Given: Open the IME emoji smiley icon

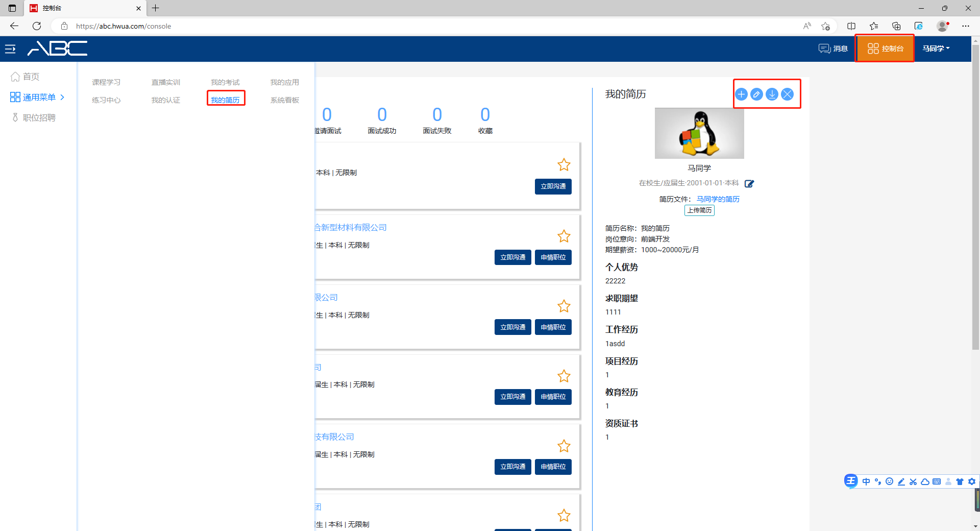Looking at the screenshot, I should [x=890, y=481].
